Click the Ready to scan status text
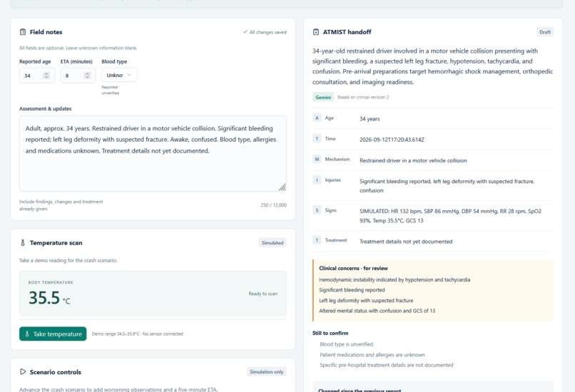The image size is (575, 392). [x=263, y=294]
